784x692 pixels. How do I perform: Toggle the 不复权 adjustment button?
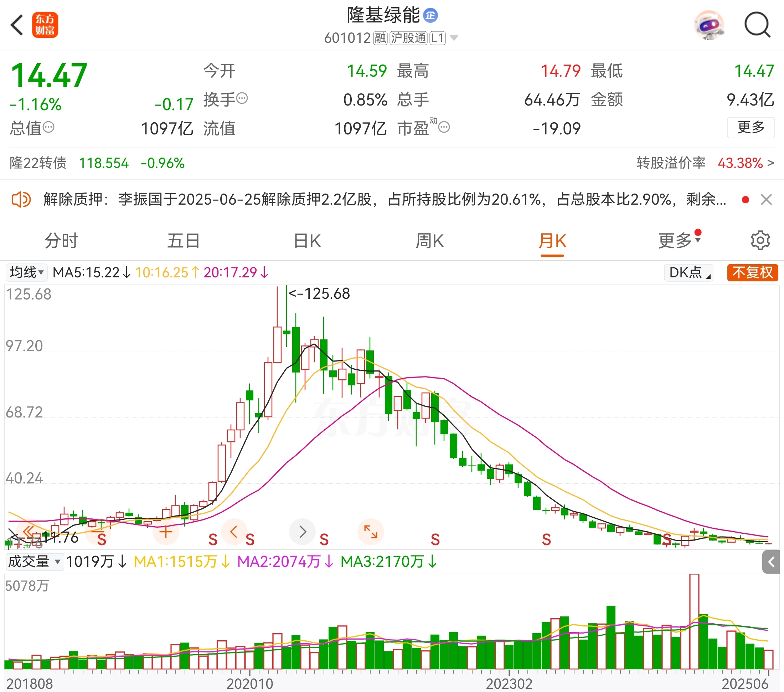pos(753,272)
